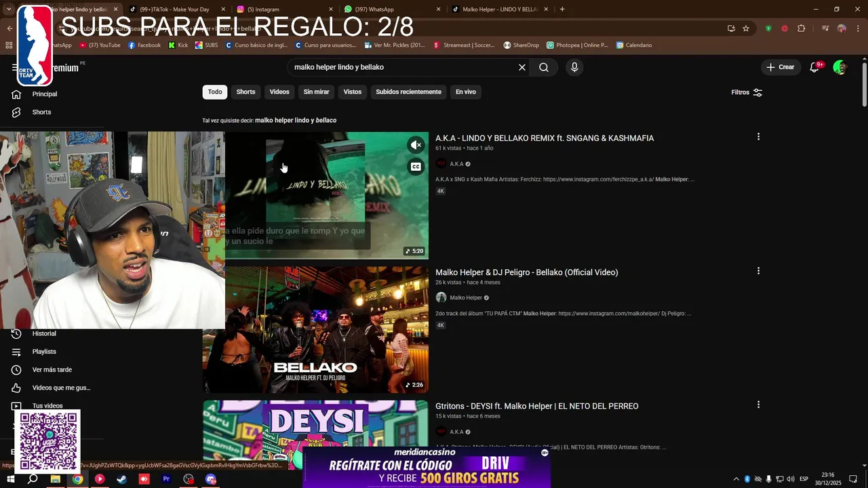
Task: Open Steam from the taskbar
Action: pos(121,479)
